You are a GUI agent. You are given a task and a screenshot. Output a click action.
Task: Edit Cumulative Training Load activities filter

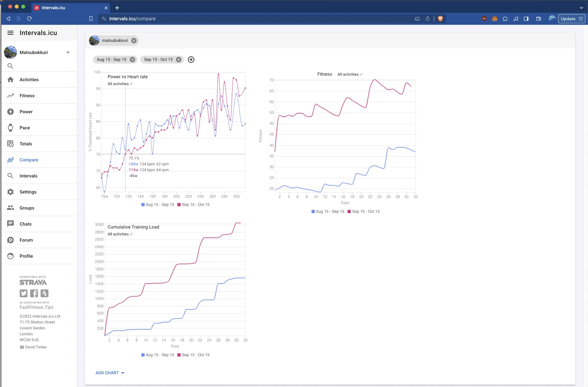132,234
